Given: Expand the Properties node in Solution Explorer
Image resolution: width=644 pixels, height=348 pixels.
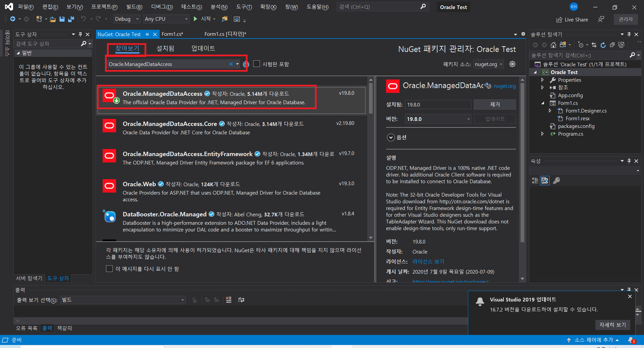Looking at the screenshot, I should pyautogui.click(x=542, y=80).
